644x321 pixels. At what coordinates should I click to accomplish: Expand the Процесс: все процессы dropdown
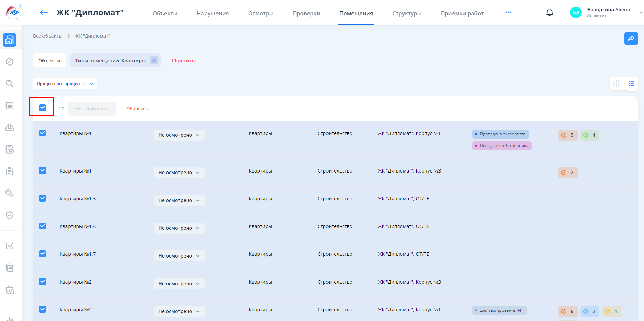click(x=65, y=84)
